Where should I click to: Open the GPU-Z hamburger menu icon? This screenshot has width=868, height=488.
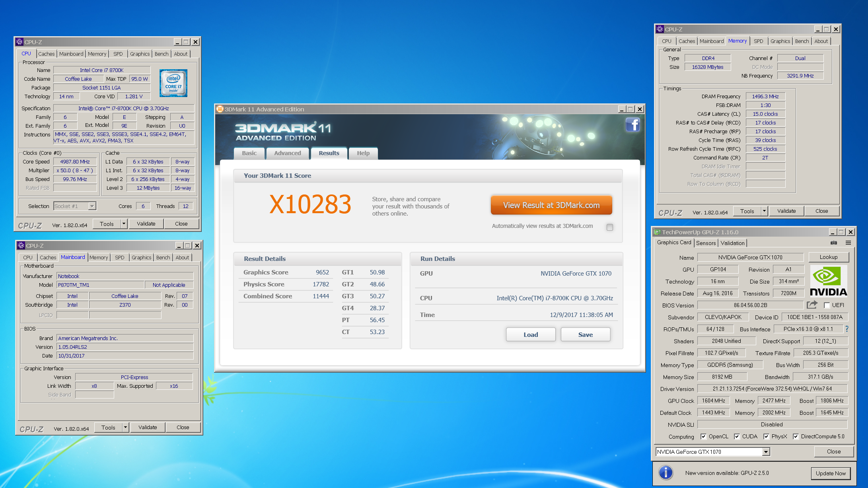[848, 243]
